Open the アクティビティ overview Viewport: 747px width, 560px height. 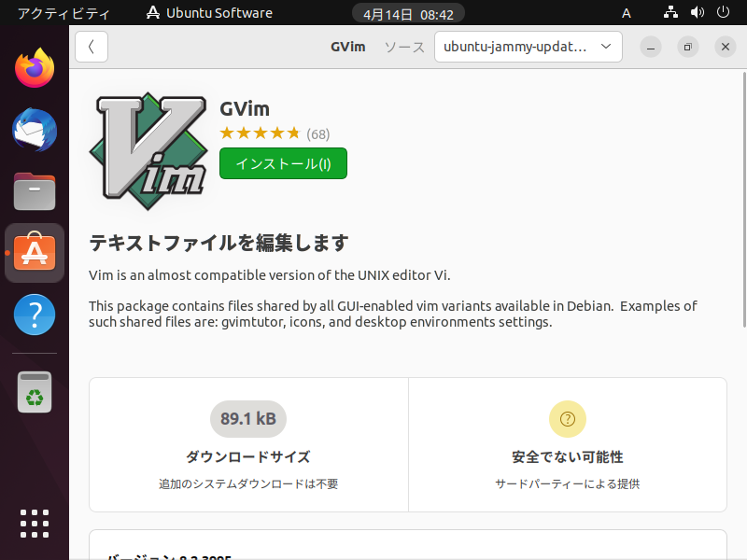point(63,13)
